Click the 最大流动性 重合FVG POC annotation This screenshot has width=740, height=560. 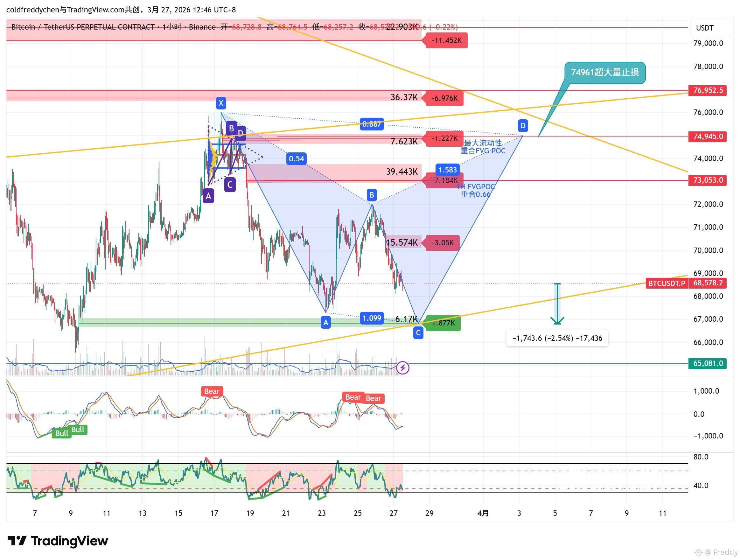click(x=483, y=147)
